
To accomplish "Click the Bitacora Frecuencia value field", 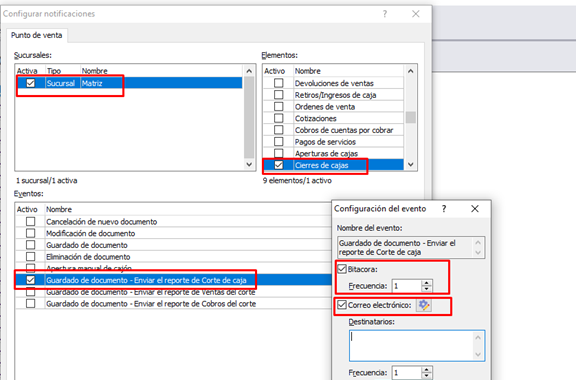I will 407,286.
